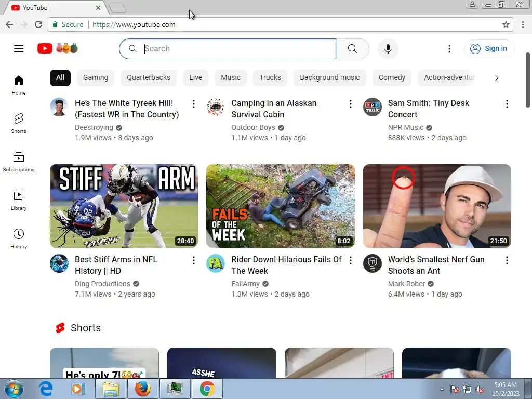This screenshot has width=532, height=399.
Task: Open the He's only 7 short
Action: pyautogui.click(x=104, y=363)
